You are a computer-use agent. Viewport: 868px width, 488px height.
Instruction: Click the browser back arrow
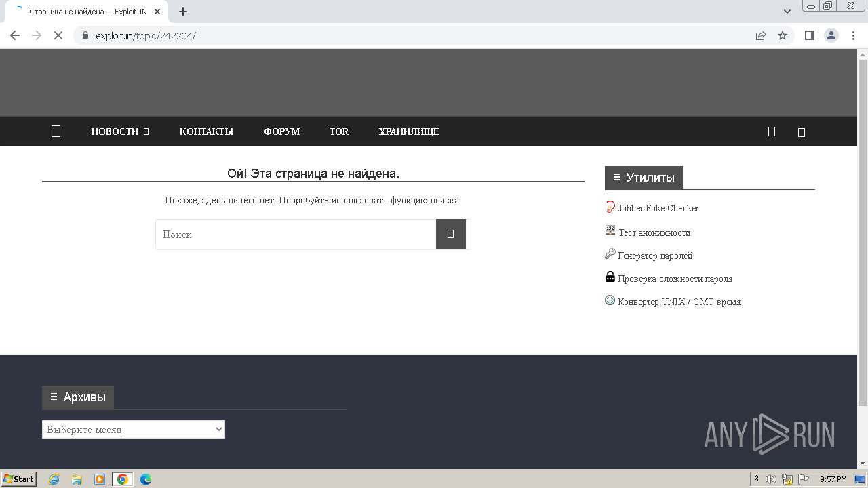(x=15, y=35)
